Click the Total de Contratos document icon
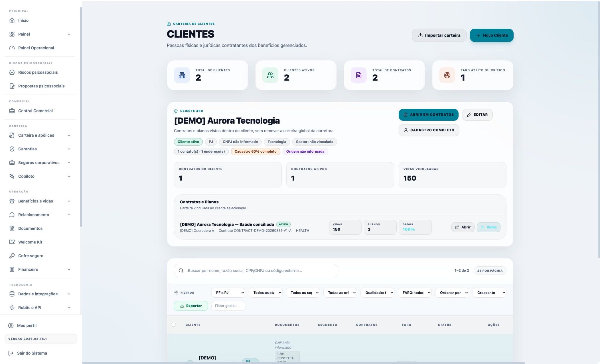 (x=359, y=75)
